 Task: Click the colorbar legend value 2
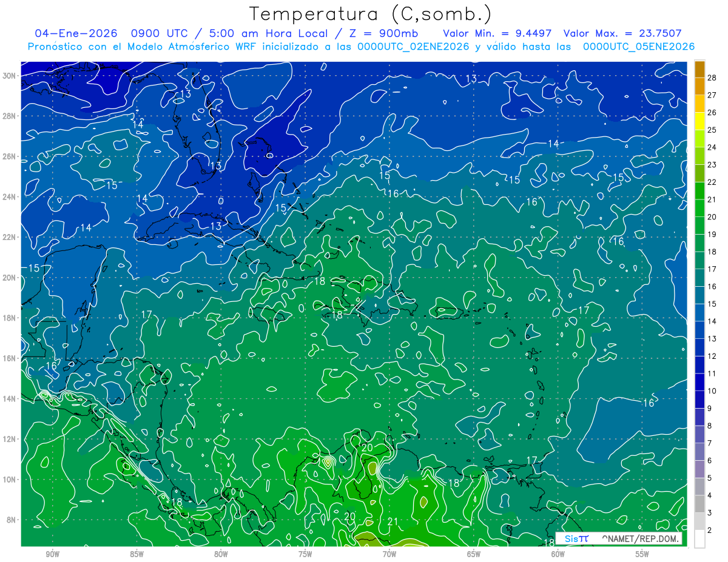(x=709, y=530)
